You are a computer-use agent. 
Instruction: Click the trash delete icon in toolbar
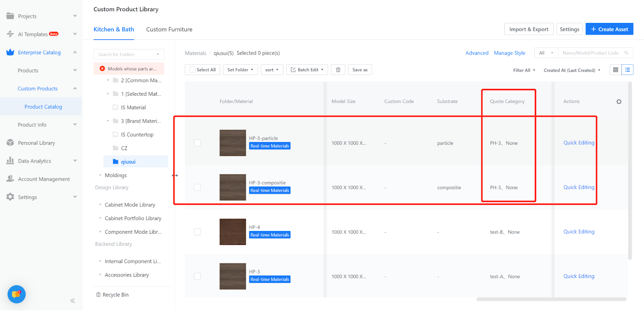point(338,70)
